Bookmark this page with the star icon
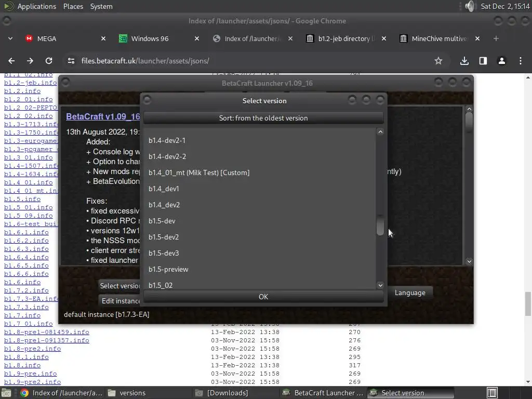This screenshot has width=532, height=399. tap(438, 61)
